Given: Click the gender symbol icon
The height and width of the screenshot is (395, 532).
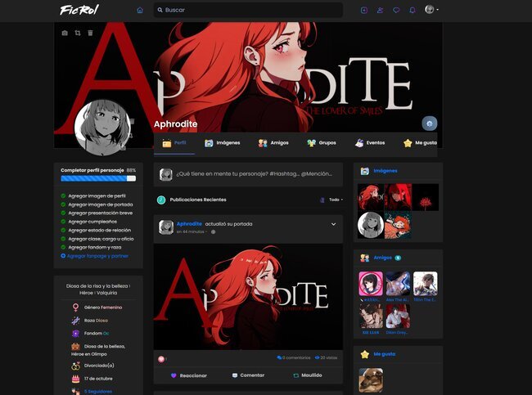Looking at the screenshot, I should pos(75,307).
